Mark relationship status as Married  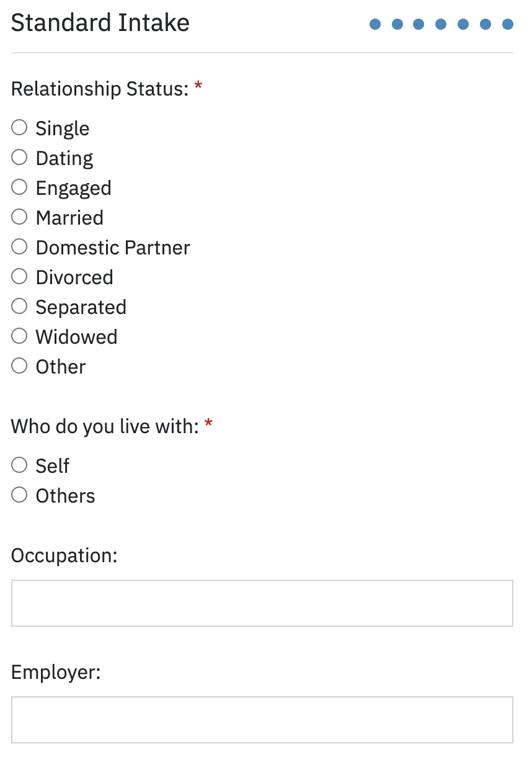pyautogui.click(x=20, y=217)
